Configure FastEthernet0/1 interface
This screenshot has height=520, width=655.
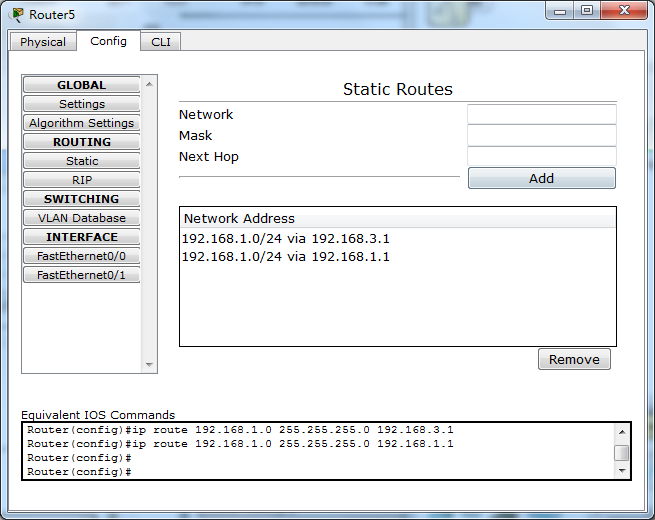pos(81,275)
